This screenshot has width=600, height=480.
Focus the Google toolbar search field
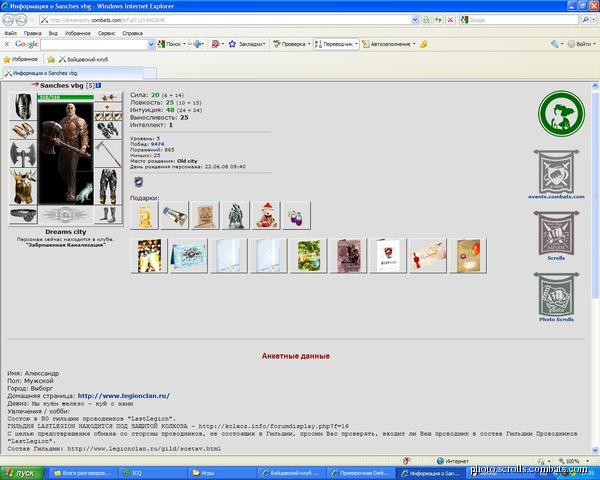94,44
